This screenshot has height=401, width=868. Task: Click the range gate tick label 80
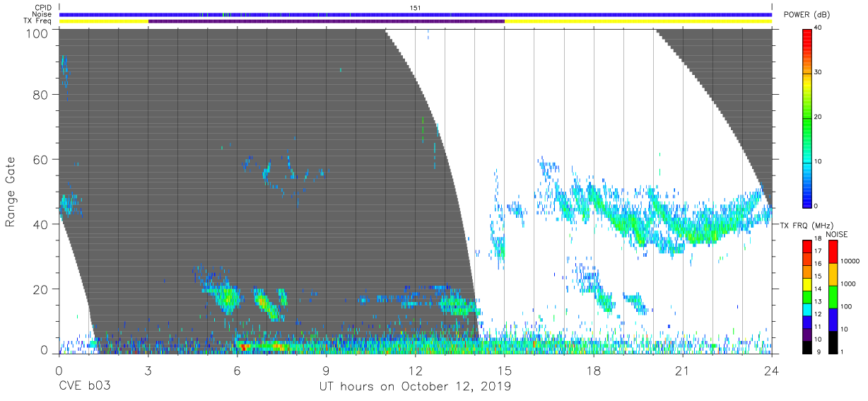[40, 95]
